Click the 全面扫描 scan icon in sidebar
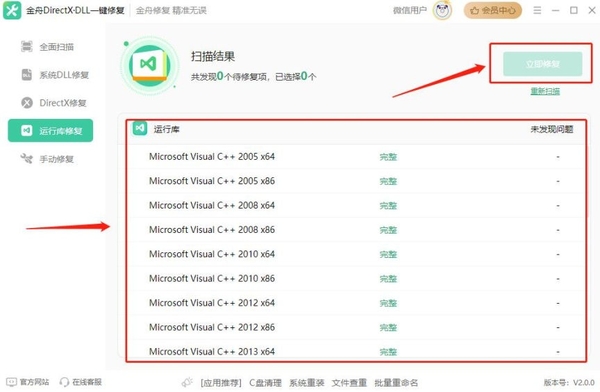The width and height of the screenshot is (600, 392). tap(27, 47)
